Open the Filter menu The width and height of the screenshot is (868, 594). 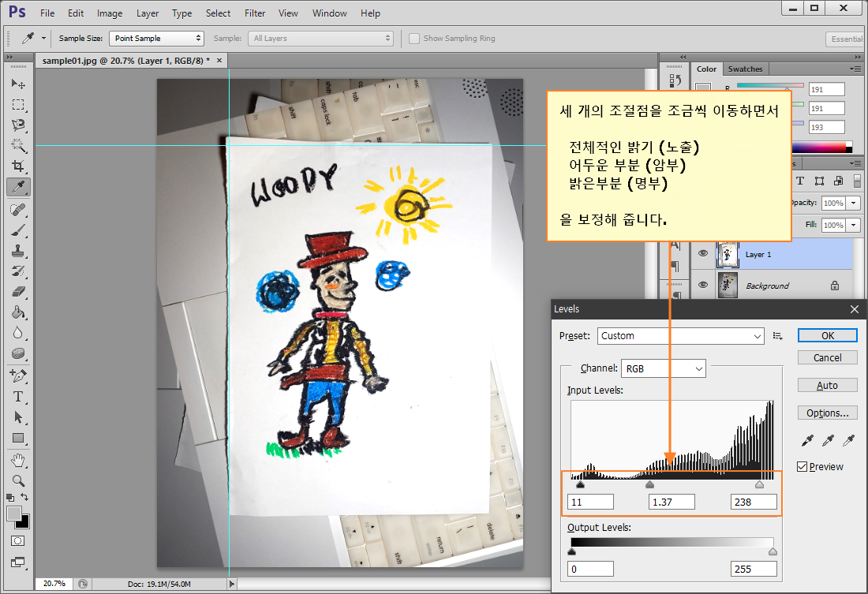pos(255,13)
